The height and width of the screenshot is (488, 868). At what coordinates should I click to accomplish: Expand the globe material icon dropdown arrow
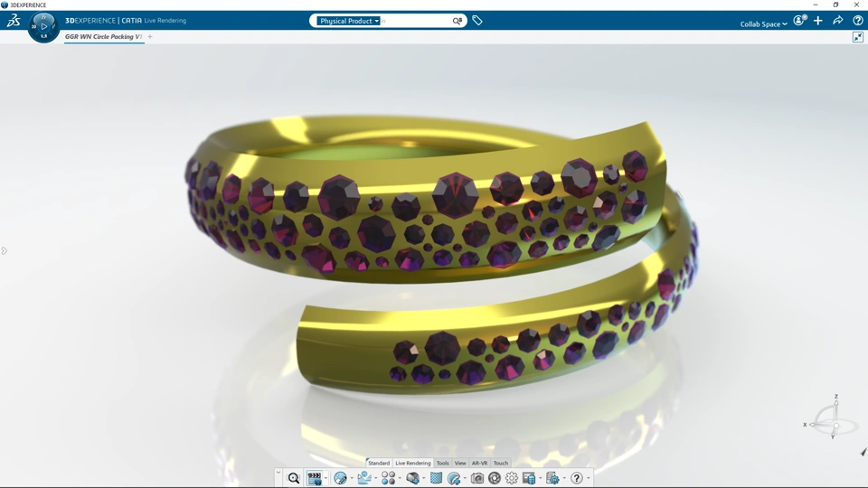coord(352,478)
